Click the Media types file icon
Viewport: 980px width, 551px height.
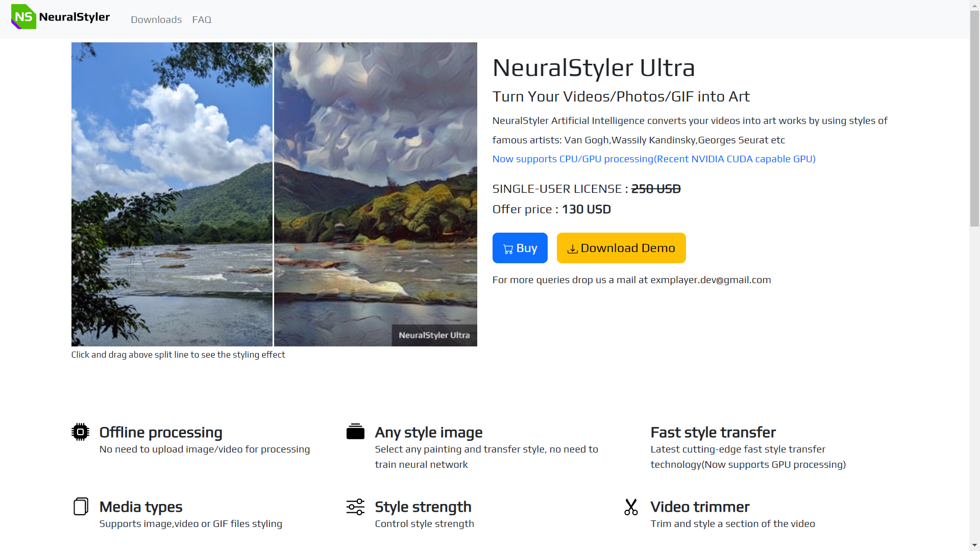point(81,506)
